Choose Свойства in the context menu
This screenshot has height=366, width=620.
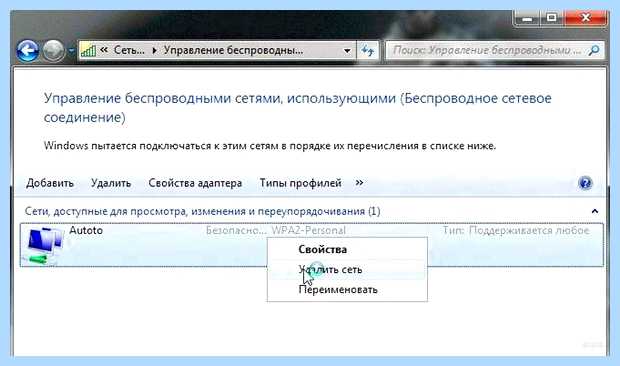tap(348, 249)
